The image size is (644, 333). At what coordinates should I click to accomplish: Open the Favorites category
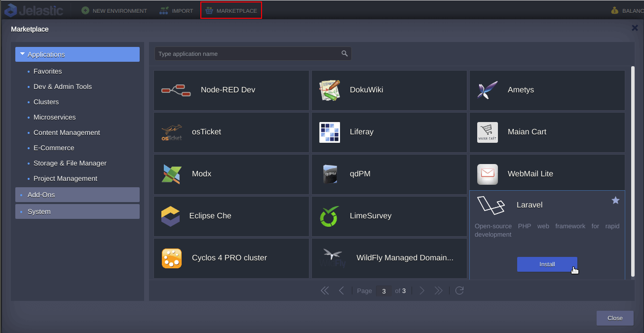tap(48, 71)
